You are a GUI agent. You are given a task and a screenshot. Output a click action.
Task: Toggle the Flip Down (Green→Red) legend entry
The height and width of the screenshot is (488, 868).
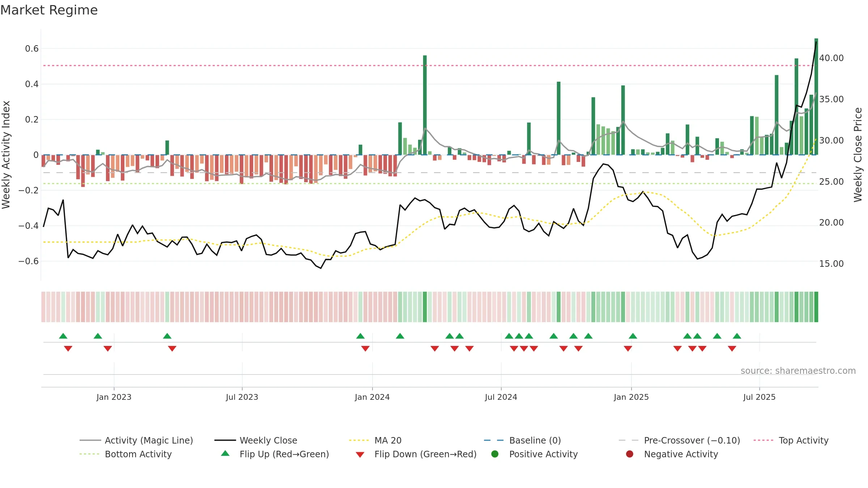416,454
